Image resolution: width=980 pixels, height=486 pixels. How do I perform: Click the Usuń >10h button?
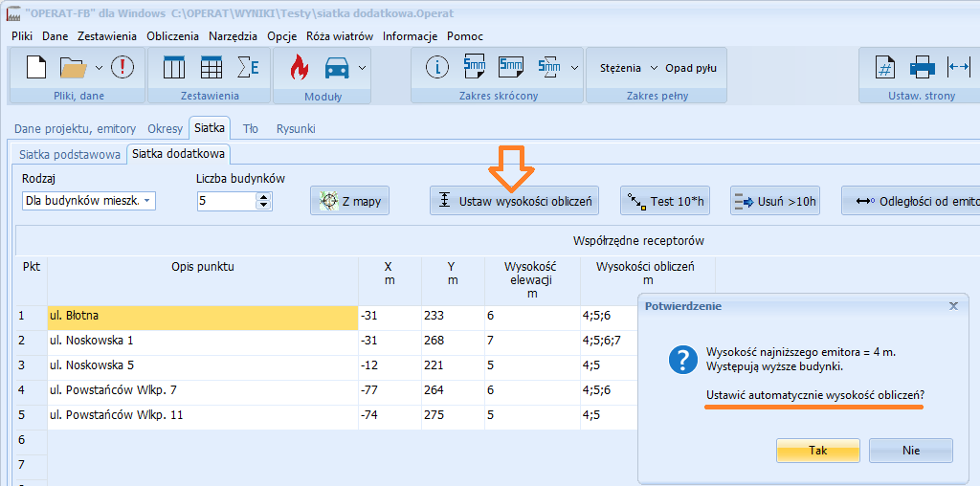pyautogui.click(x=775, y=201)
